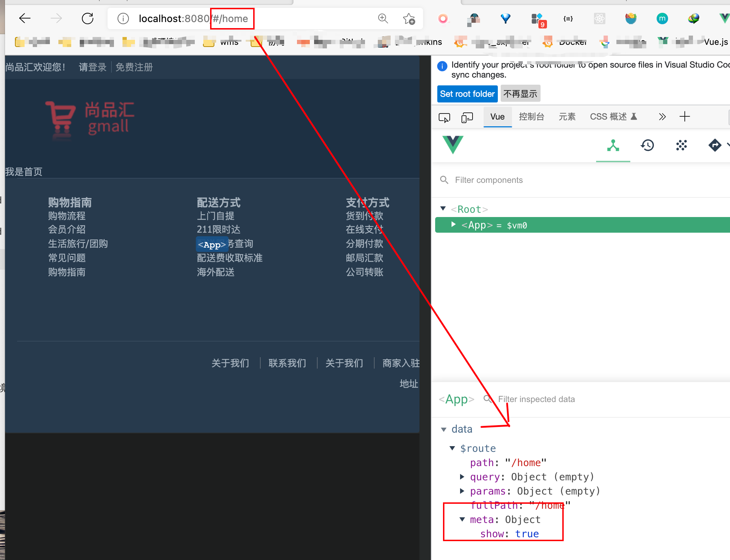Click the zoom magnifier icon in address bar
The height and width of the screenshot is (560, 730).
click(x=383, y=19)
